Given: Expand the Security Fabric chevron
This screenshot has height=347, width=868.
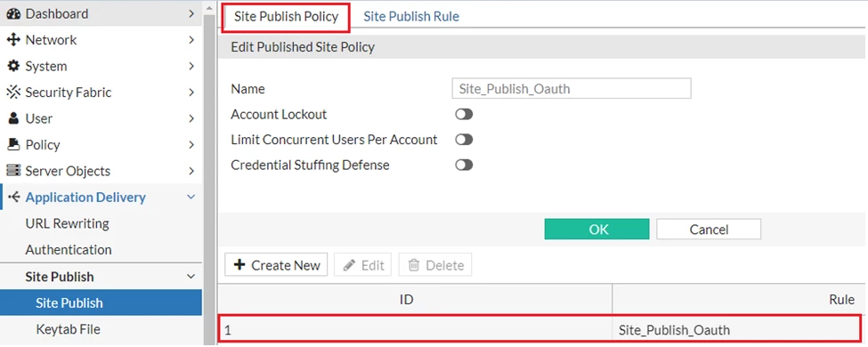Looking at the screenshot, I should tap(191, 93).
